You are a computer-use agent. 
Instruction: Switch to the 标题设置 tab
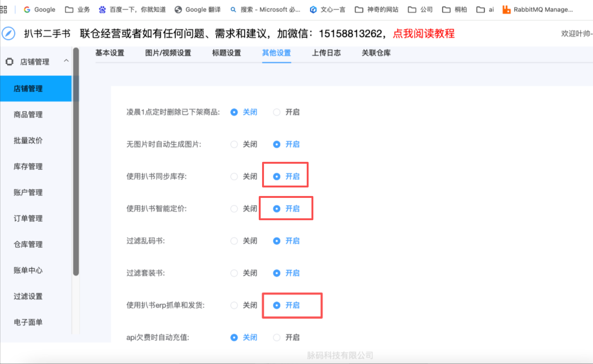226,53
